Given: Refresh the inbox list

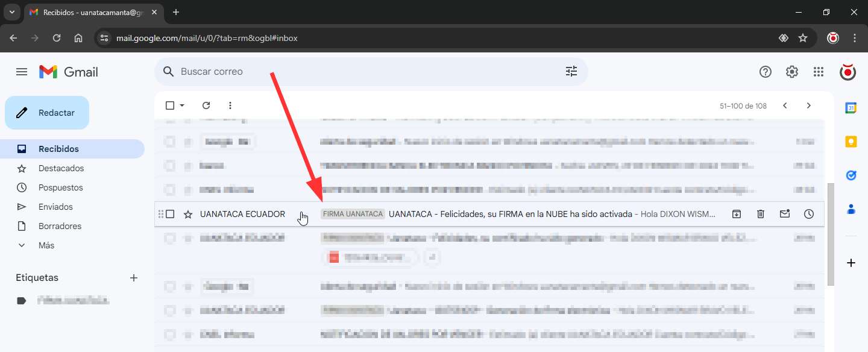Looking at the screenshot, I should [206, 105].
